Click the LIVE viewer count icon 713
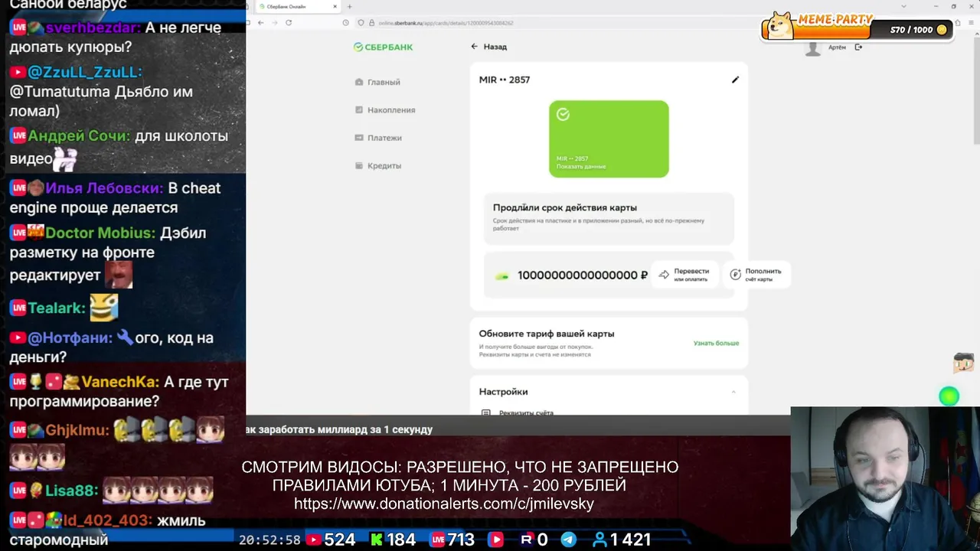Viewport: 980px width, 551px height. 437,540
